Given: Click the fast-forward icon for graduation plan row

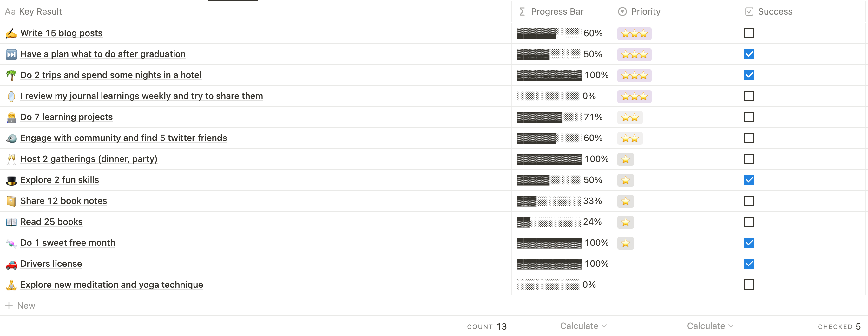Looking at the screenshot, I should click(11, 54).
